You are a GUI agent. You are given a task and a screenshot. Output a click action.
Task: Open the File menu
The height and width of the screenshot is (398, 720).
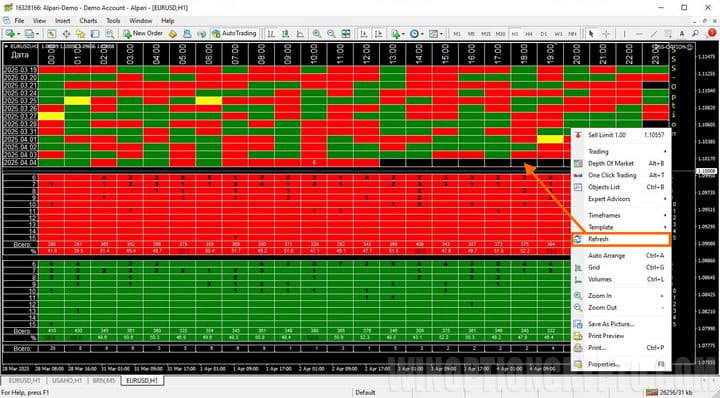tap(19, 21)
